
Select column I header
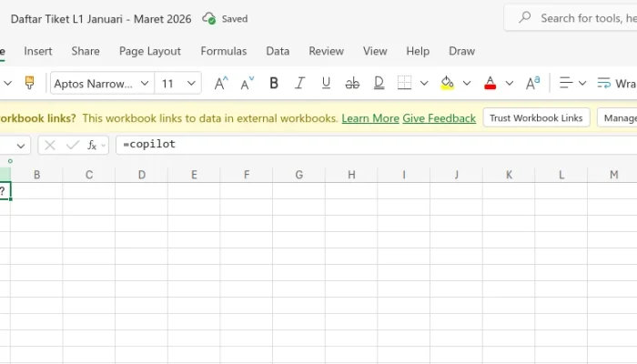tap(404, 175)
